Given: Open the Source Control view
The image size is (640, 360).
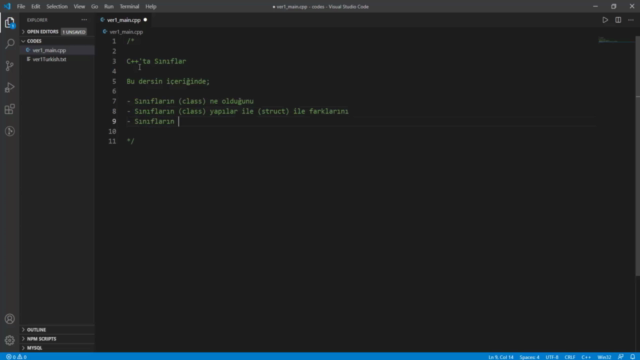Looking at the screenshot, I should (9, 66).
